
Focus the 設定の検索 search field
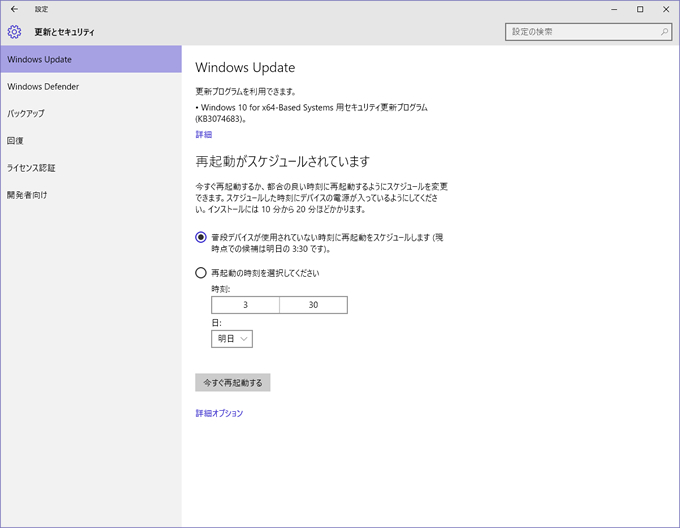(588, 32)
